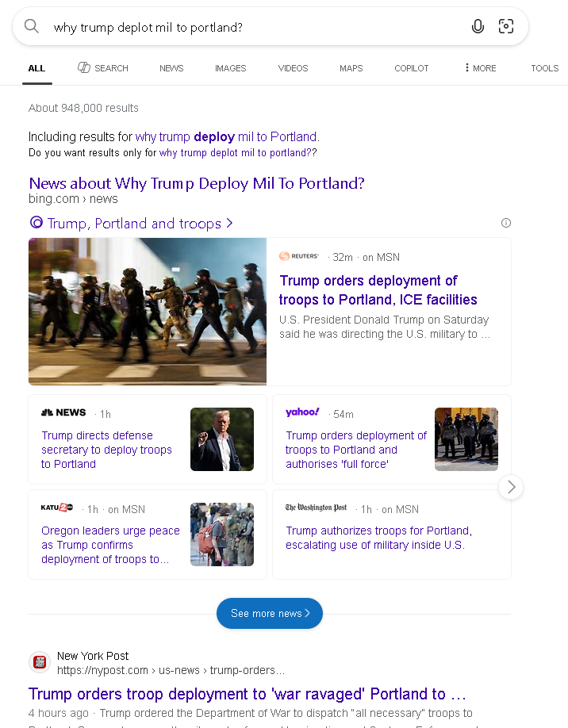Viewport: 568px width, 728px height.
Task: Open the TOOLS options
Action: click(x=545, y=68)
